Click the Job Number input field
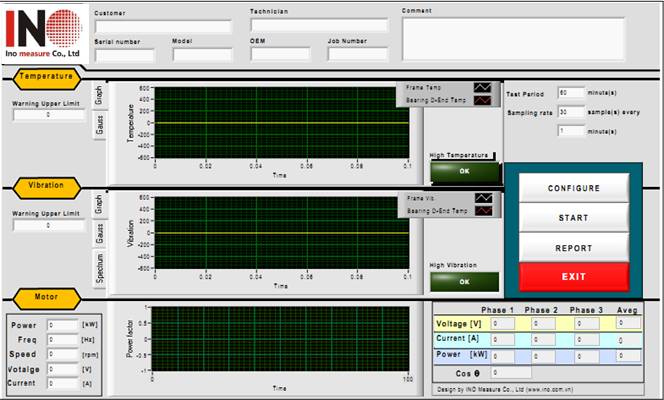The image size is (664, 400). point(357,55)
